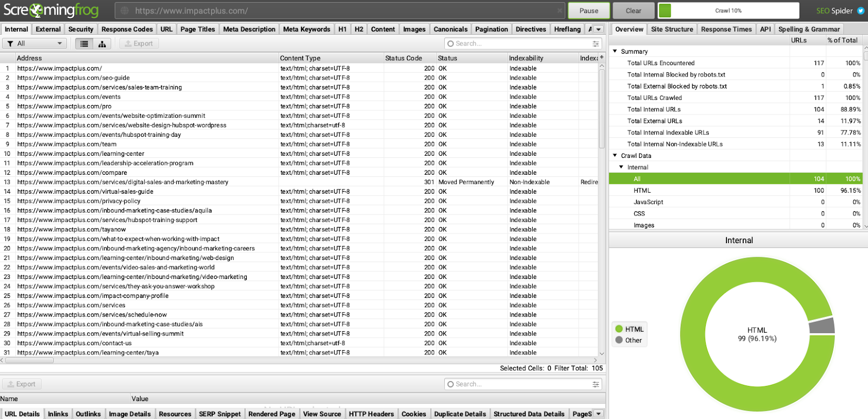Collapse the Summary section
This screenshot has height=419, width=868.
coord(615,51)
